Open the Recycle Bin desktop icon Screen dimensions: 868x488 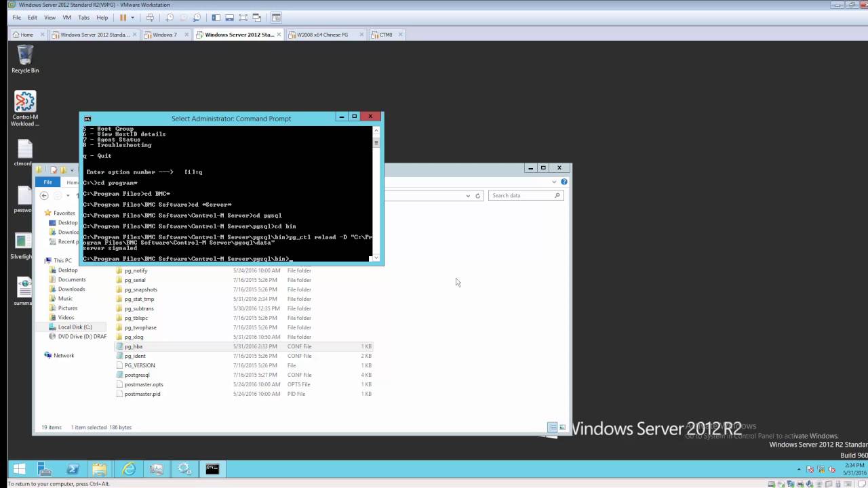point(25,59)
